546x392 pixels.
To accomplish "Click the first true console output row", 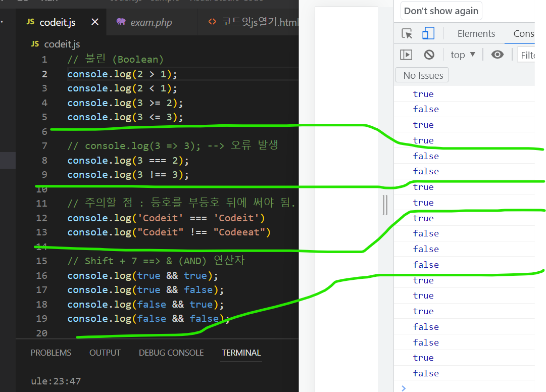I will coord(464,94).
